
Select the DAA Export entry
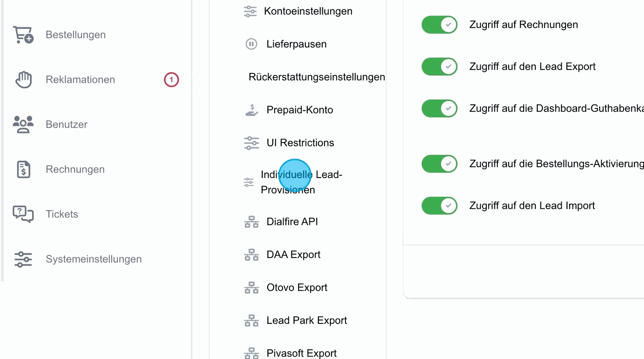coord(293,255)
